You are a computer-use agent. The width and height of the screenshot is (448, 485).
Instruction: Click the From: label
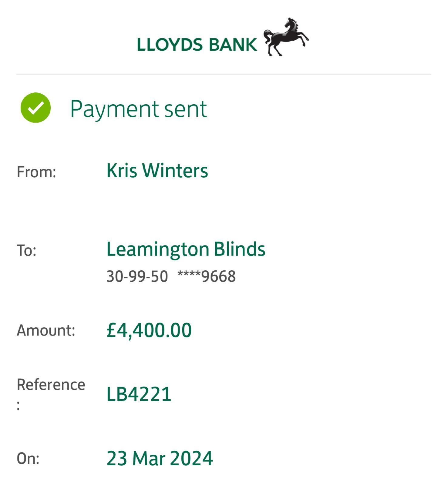click(36, 172)
